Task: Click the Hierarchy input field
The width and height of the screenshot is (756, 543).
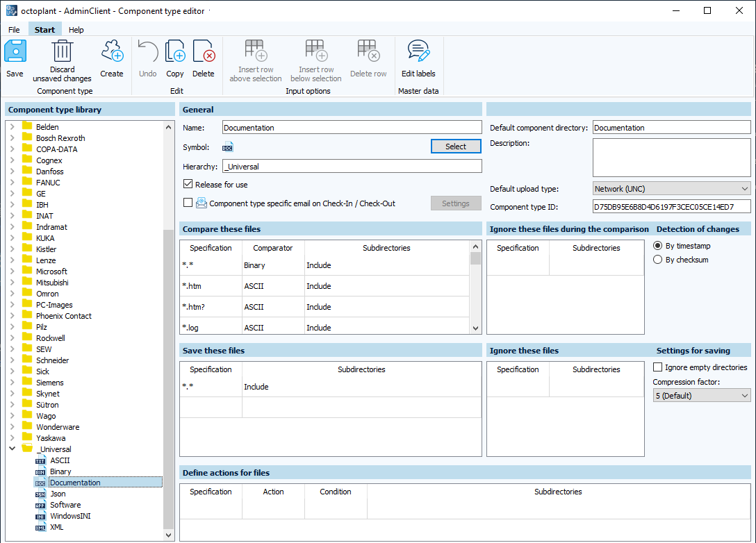Action: 352,166
